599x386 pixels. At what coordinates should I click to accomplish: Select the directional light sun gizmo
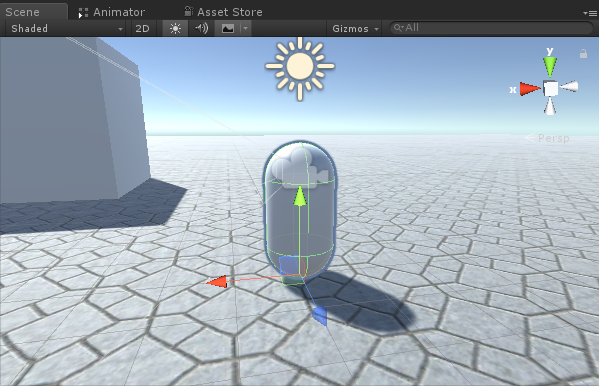(300, 66)
